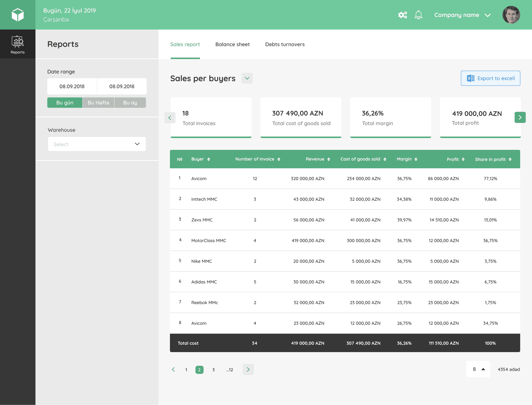Viewport: 532px width, 405px height.
Task: Switch to the Debts turnovers tab
Action: [x=284, y=44]
